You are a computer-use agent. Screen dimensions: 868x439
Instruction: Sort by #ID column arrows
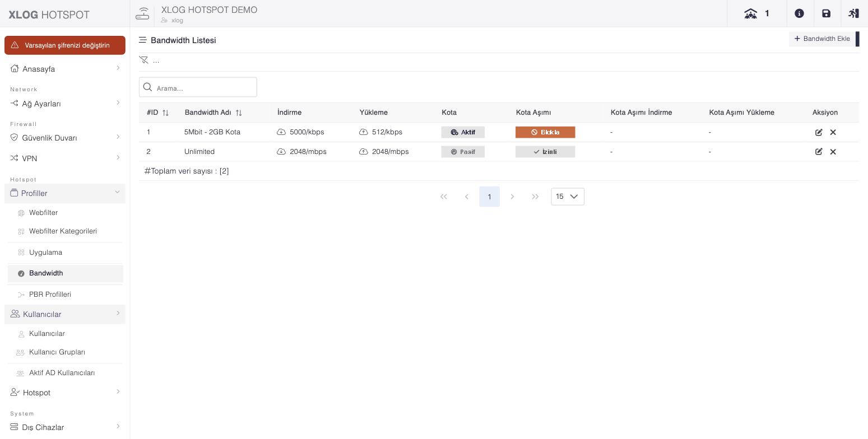165,113
